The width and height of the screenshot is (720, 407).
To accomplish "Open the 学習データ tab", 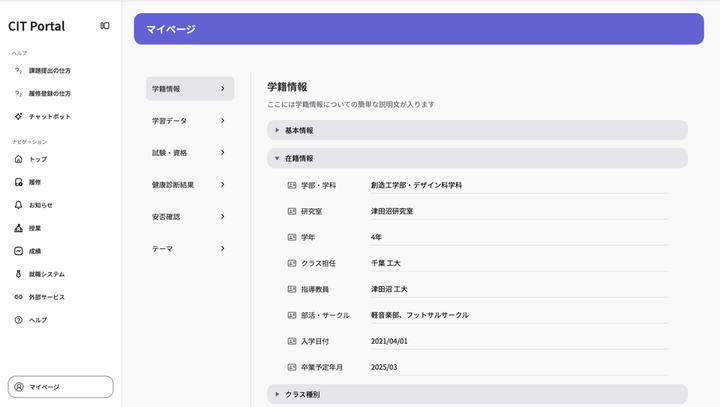I will tap(189, 121).
